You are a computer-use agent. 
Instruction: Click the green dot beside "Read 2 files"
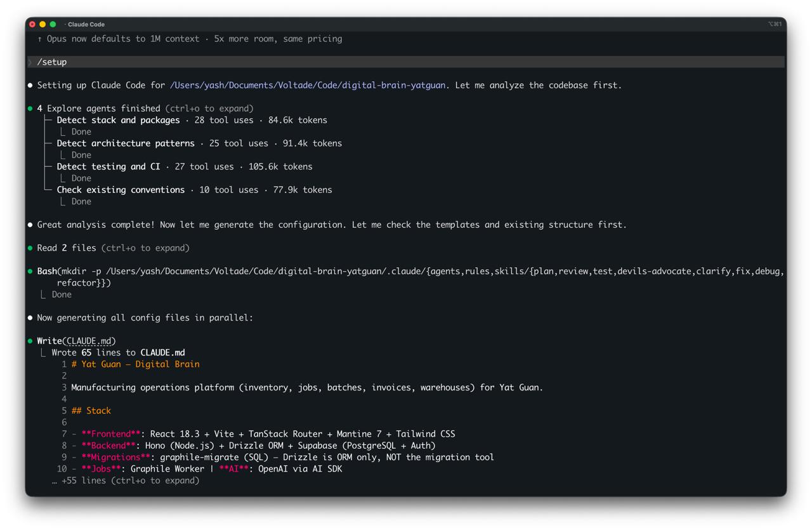[29, 248]
